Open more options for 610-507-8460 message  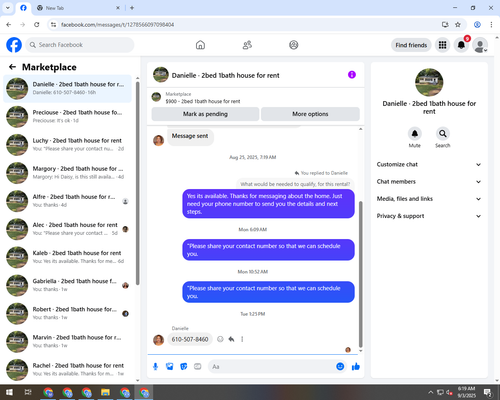click(242, 339)
